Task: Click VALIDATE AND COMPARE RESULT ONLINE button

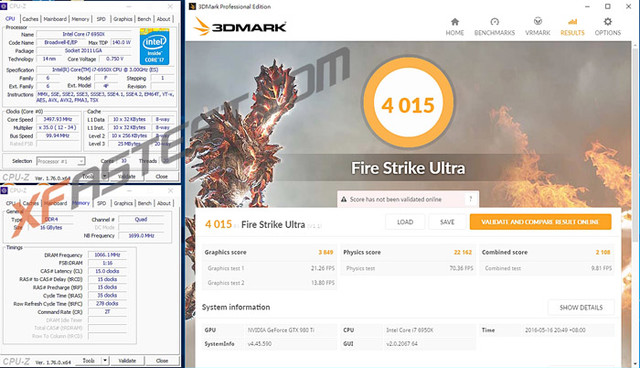Action: pos(540,222)
